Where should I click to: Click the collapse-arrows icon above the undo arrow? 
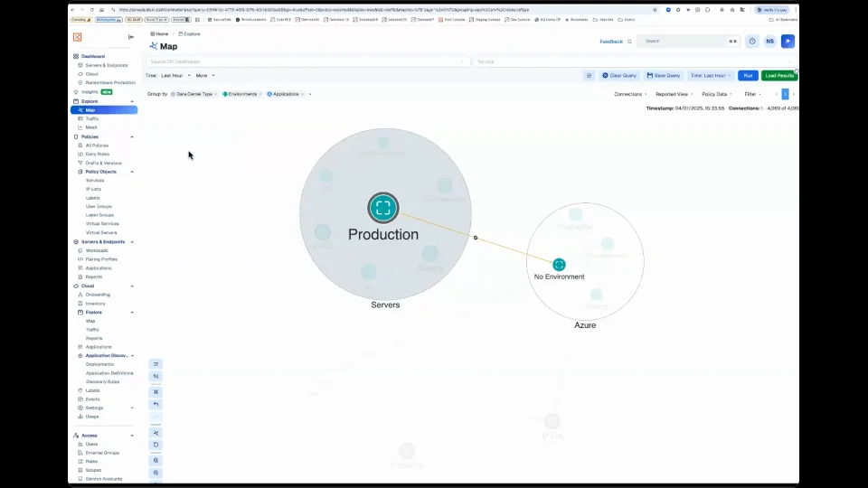pos(156,391)
